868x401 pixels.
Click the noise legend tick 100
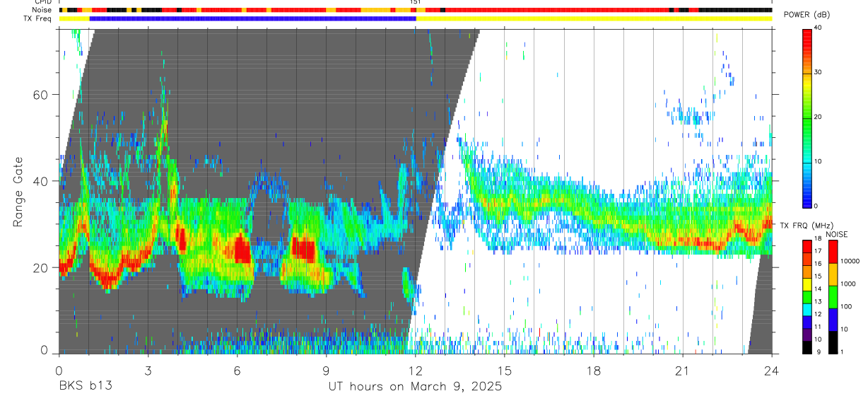[847, 307]
